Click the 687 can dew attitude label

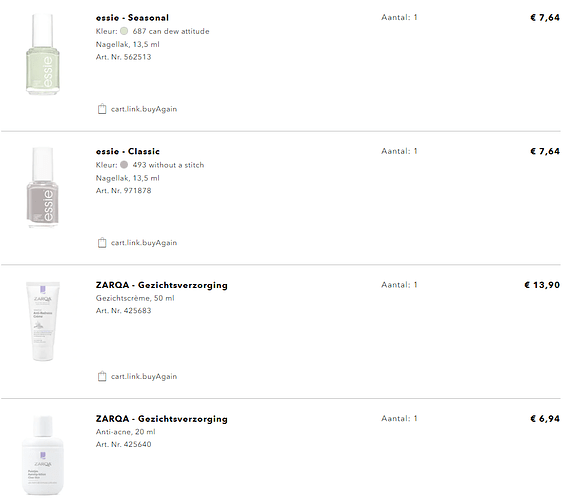(171, 31)
